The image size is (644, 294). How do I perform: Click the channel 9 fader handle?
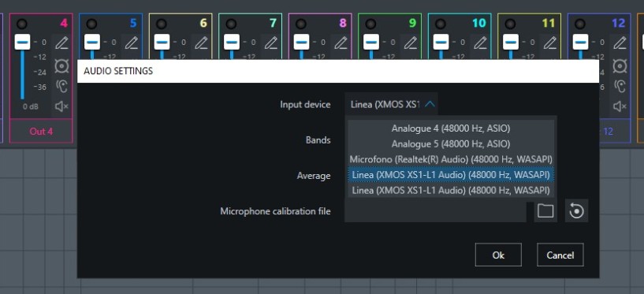point(371,42)
